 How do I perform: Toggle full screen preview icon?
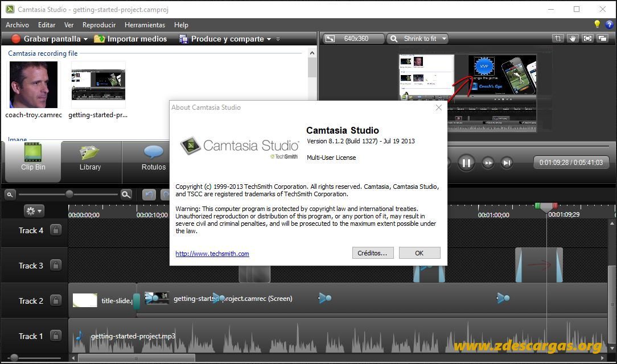587,38
